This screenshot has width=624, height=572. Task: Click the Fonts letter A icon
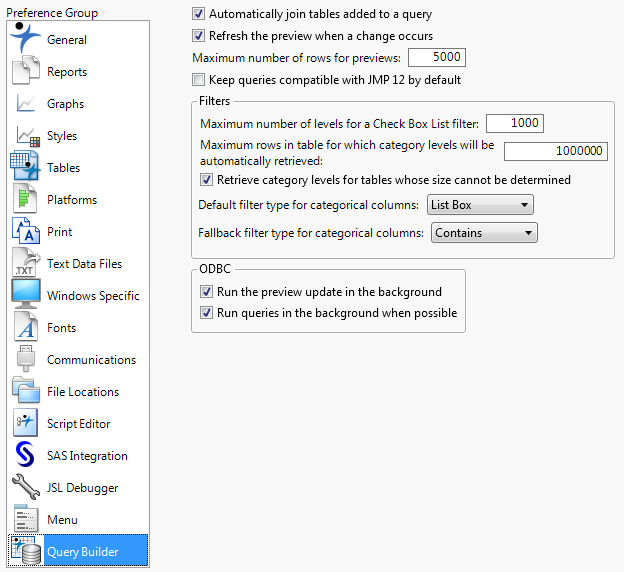[26, 327]
